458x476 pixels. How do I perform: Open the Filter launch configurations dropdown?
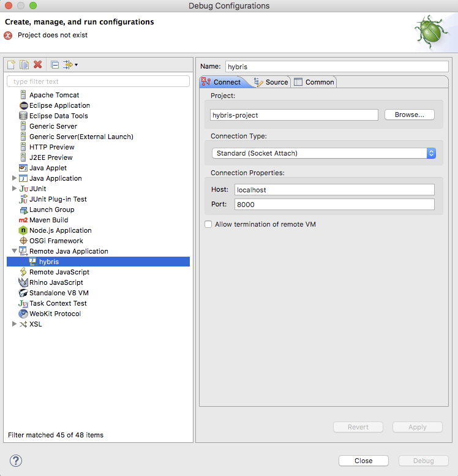[x=70, y=65]
